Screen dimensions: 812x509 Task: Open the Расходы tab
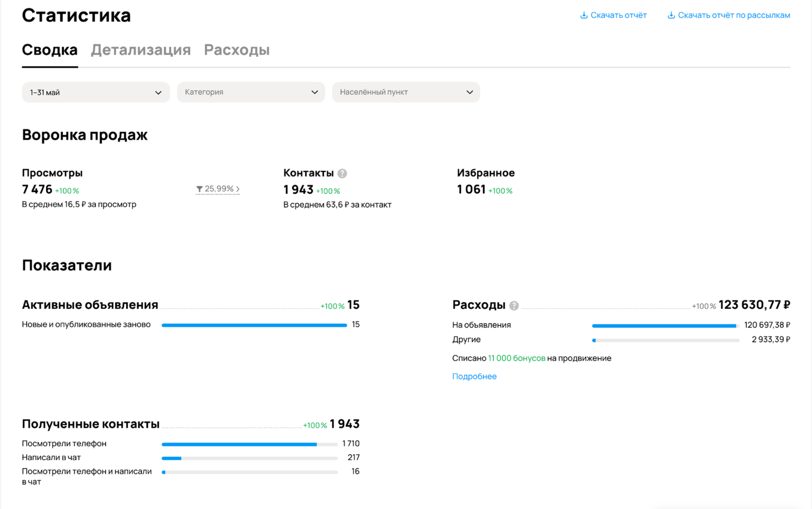(x=237, y=50)
